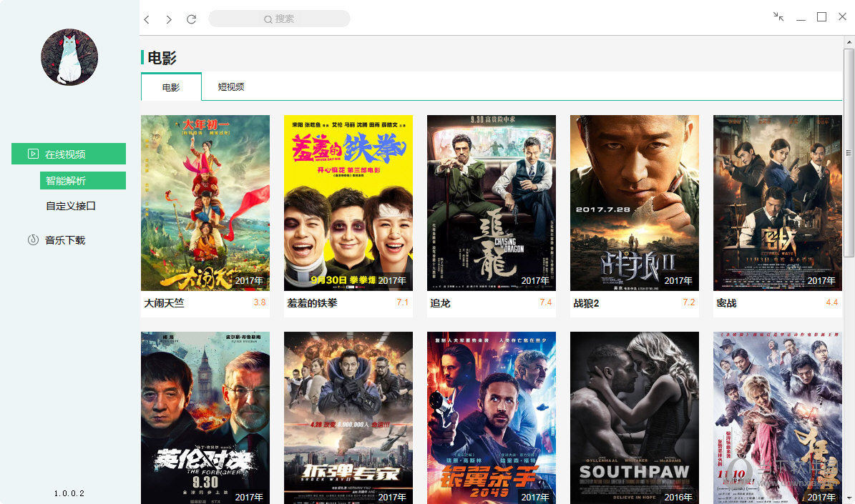
Task: Click the 7.4 rating of 追龙
Action: click(x=546, y=302)
